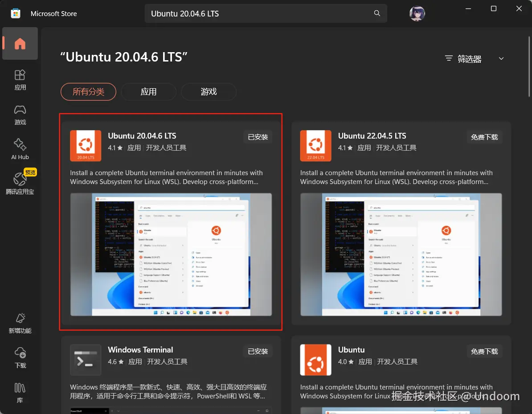Click 免费下载 on the plain Ubuntu card
The image size is (532, 414).
(484, 351)
